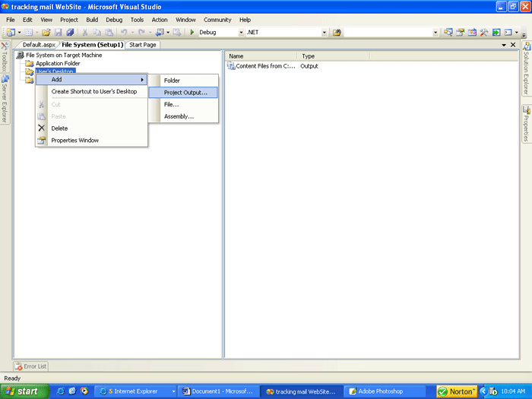The height and width of the screenshot is (399, 532).
Task: Click the Undo arrow icon
Action: pos(124,32)
